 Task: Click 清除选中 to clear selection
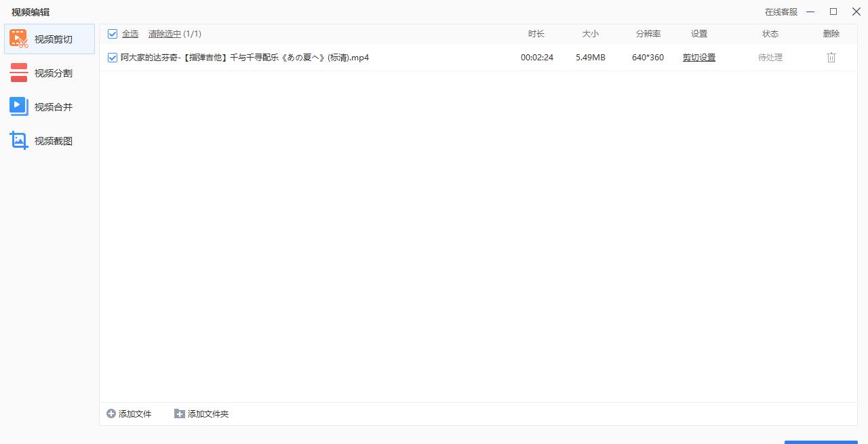165,34
